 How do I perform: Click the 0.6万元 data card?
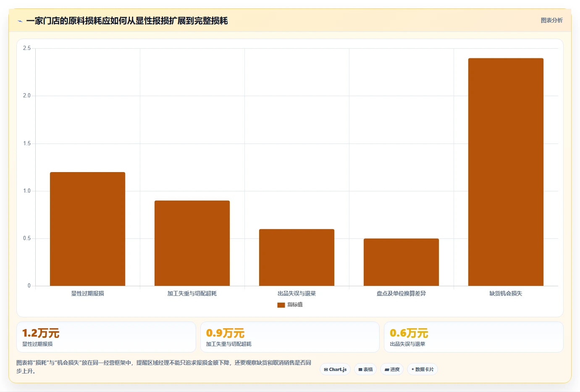[474, 337]
